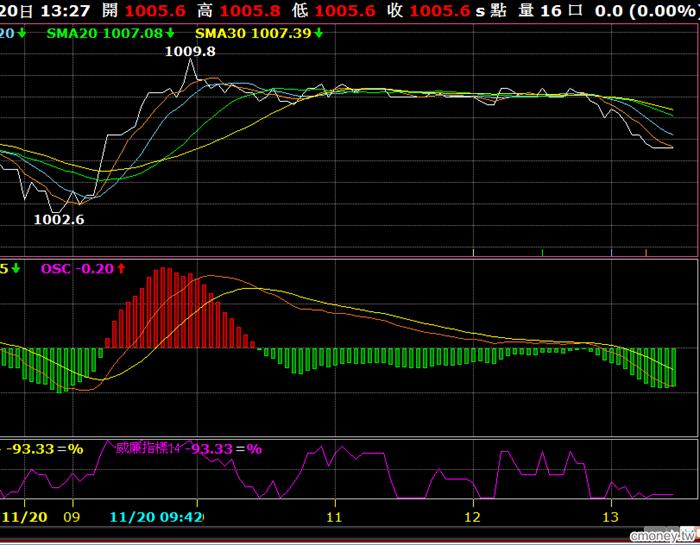Click the 11/20 09:42 crosshair time label

tap(156, 517)
